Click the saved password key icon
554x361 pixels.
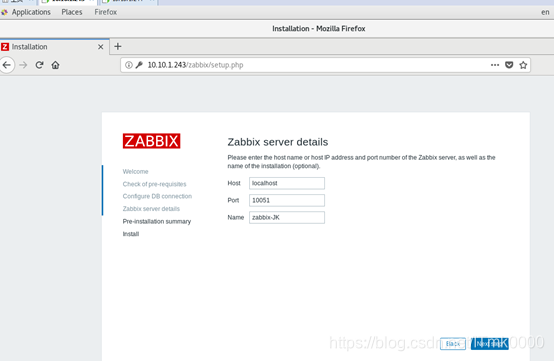point(139,65)
